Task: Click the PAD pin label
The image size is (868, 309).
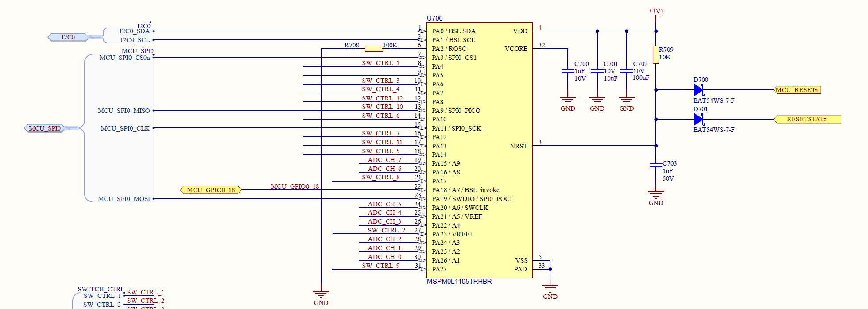Action: 520,269
